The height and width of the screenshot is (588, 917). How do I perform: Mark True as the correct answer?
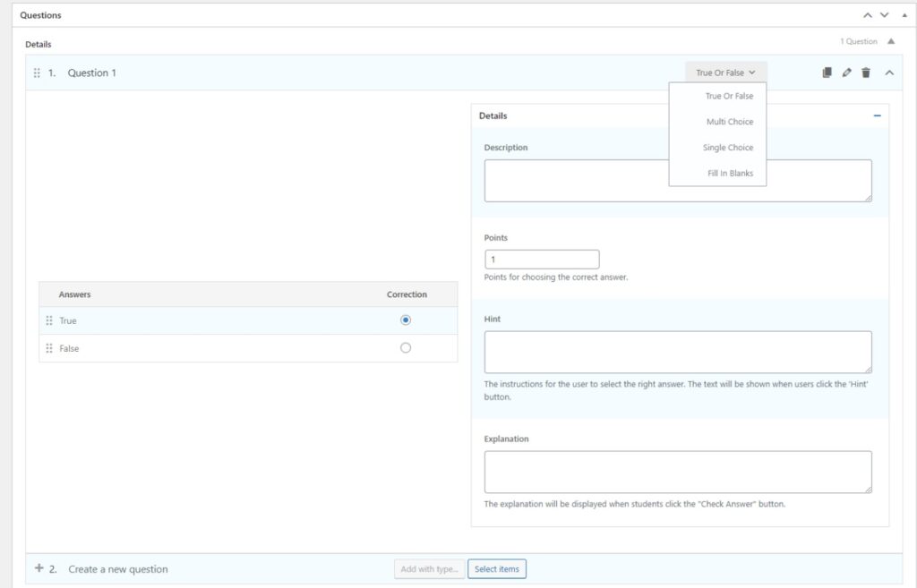point(406,320)
